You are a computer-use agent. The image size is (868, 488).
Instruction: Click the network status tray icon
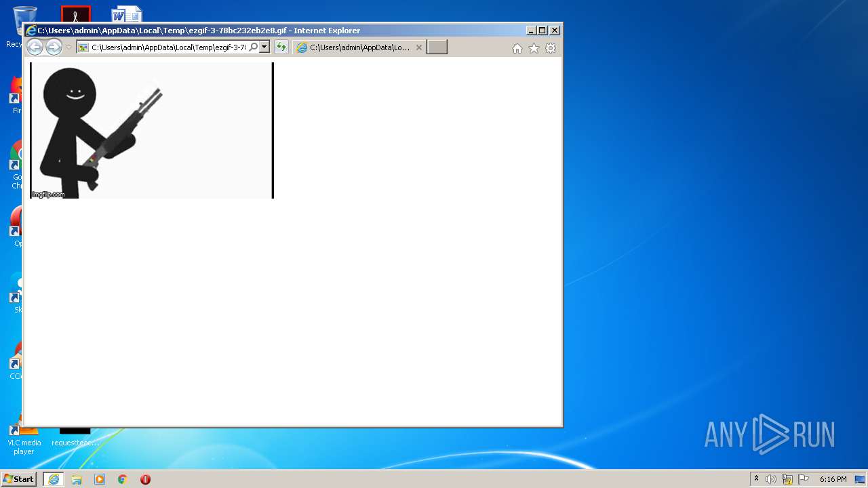point(787,479)
